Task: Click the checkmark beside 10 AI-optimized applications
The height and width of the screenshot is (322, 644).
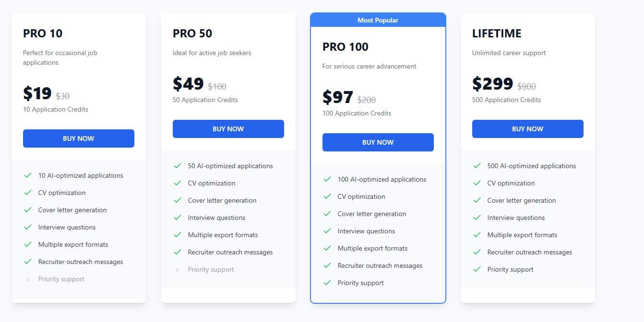Action: [28, 175]
